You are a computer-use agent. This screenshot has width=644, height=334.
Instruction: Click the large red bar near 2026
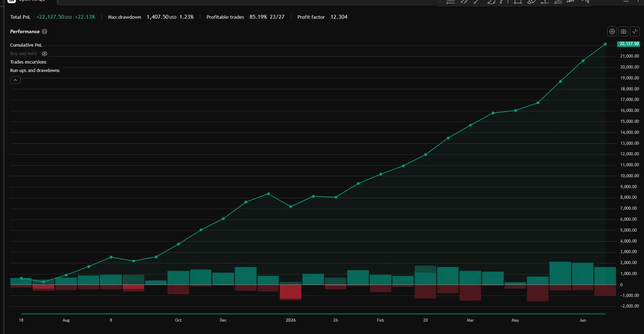[291, 292]
